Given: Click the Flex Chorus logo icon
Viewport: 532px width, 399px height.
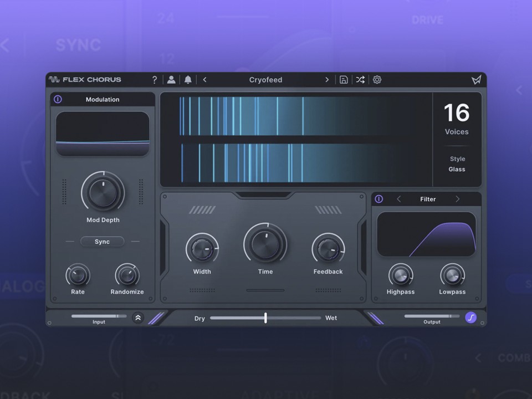Looking at the screenshot, I should pos(54,79).
